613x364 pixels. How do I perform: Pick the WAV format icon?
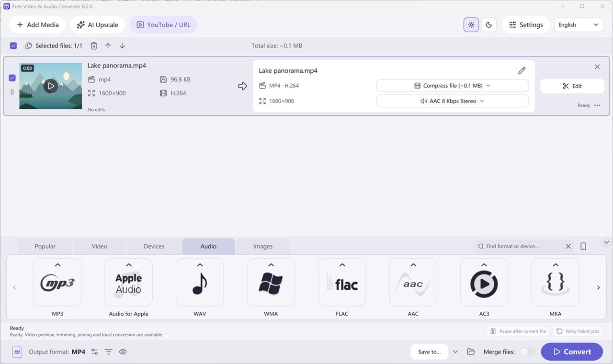tap(200, 282)
